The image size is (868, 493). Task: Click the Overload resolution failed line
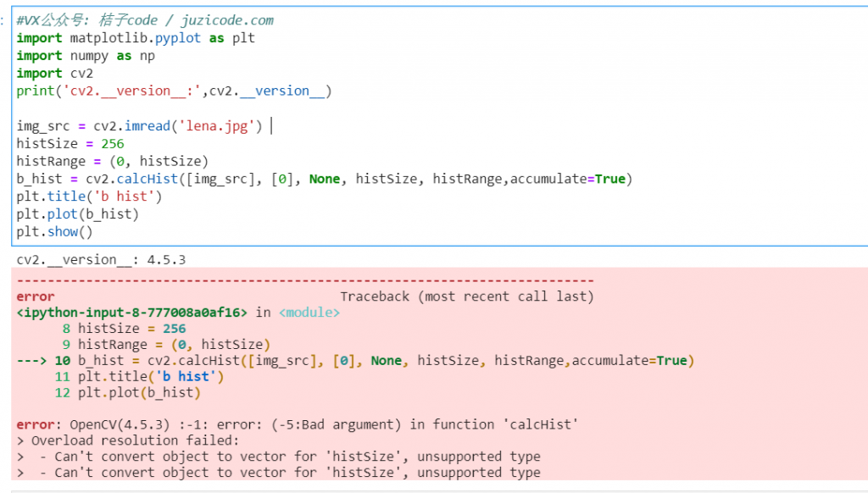click(127, 440)
